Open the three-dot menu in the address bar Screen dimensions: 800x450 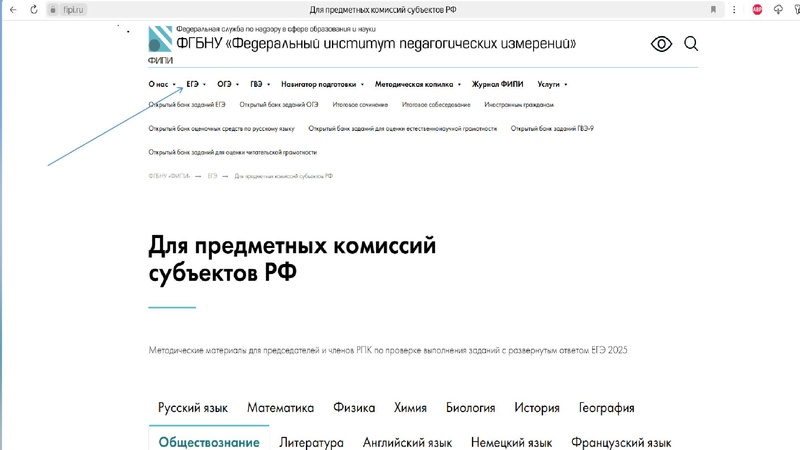pyautogui.click(x=734, y=10)
